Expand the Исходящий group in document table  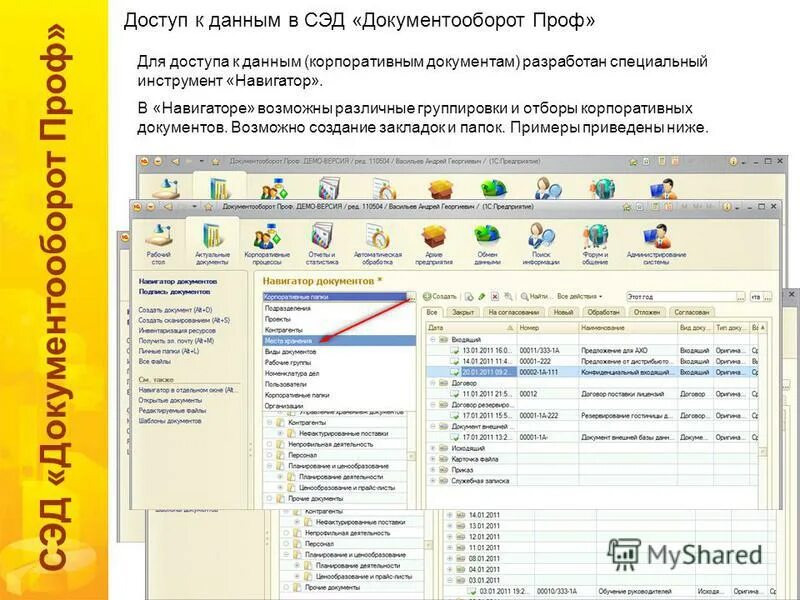coord(433,448)
